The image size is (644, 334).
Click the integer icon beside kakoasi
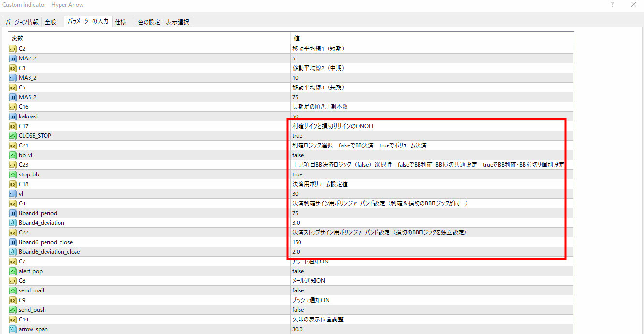tap(13, 116)
